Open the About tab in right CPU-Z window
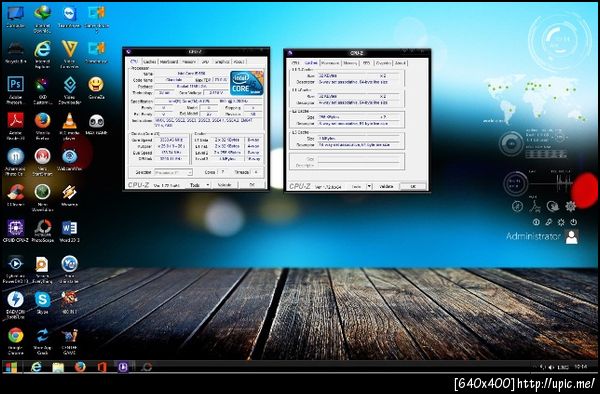Image resolution: width=600 pixels, height=394 pixels. [x=400, y=63]
